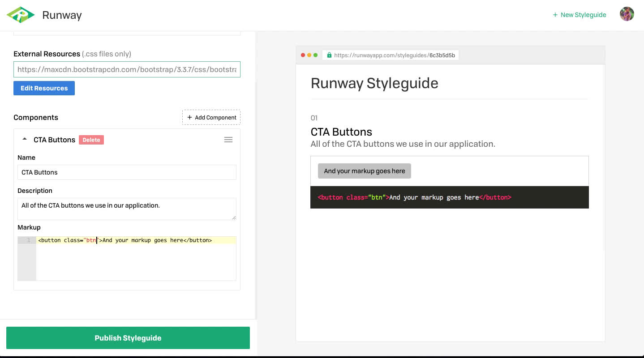644x358 pixels.
Task: Open the user avatar profile menu
Action: pos(627,14)
